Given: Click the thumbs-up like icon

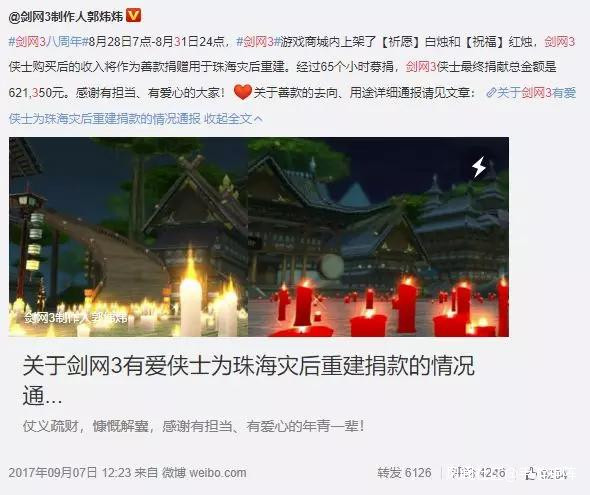Looking at the screenshot, I should click(x=531, y=474).
